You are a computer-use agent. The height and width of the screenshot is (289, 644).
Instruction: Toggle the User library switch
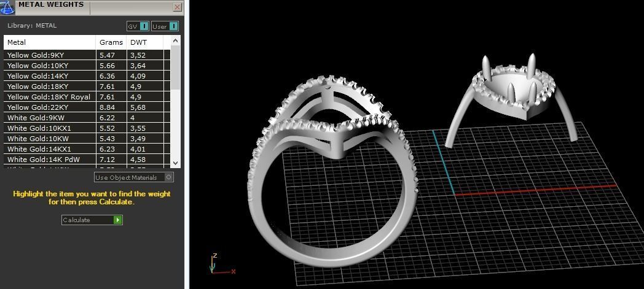165,26
